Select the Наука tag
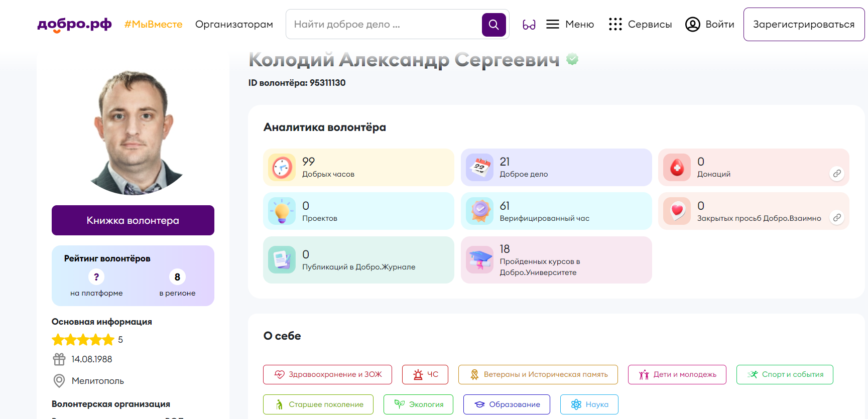Screen dimensions: 868x419 point(589,404)
